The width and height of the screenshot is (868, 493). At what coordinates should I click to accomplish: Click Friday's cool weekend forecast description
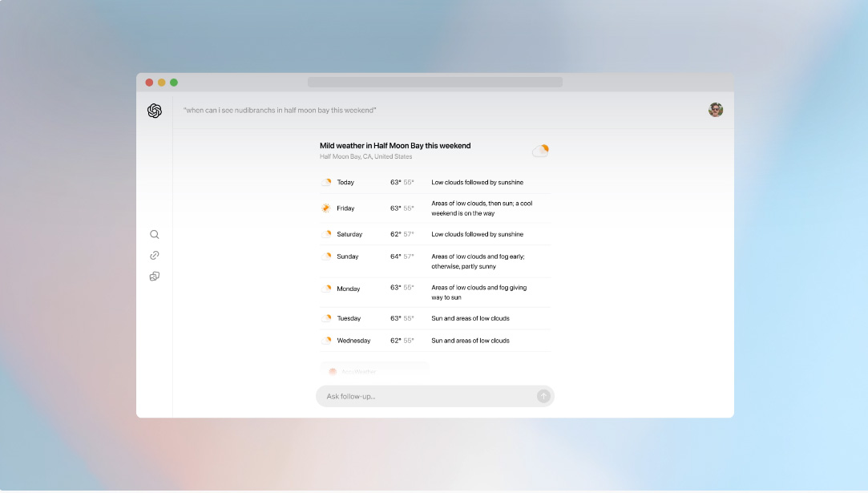[x=482, y=208]
